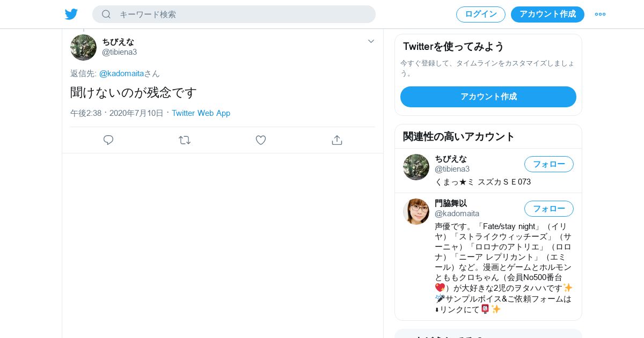644x338 pixels.
Task: Click the Twitter bird logo
Action: (71, 14)
